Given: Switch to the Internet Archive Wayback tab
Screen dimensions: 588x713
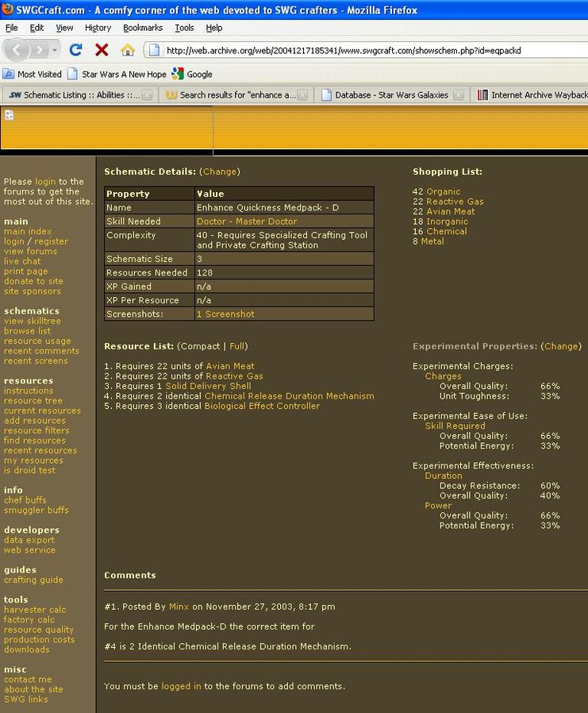Looking at the screenshot, I should 532,95.
